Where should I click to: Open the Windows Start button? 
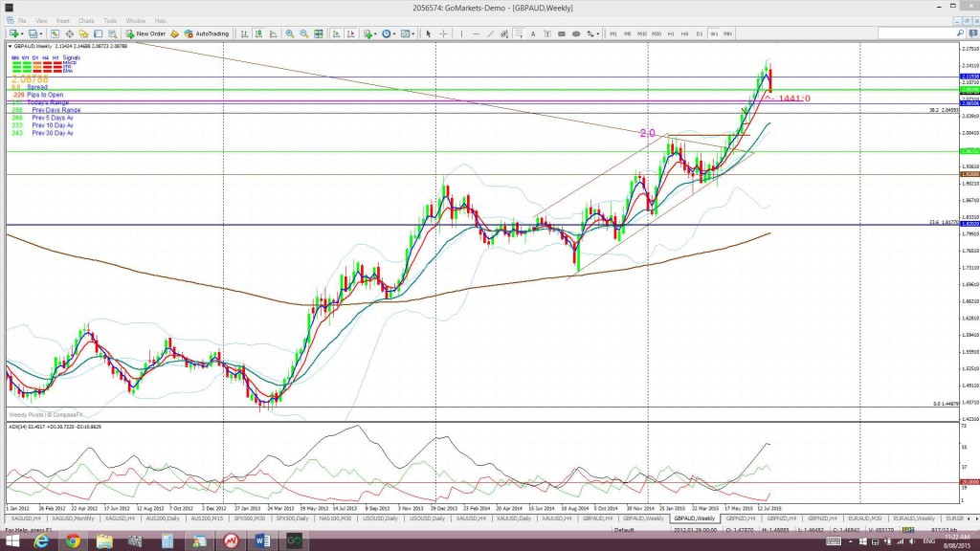(x=11, y=541)
